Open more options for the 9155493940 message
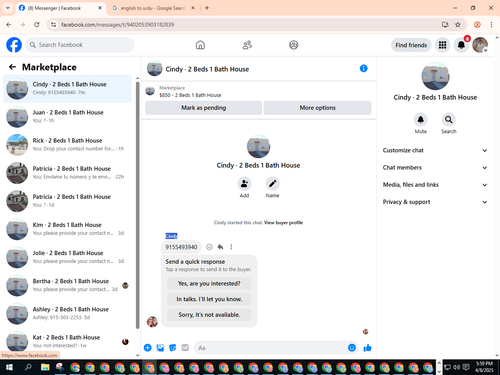The image size is (500, 375). tap(231, 247)
